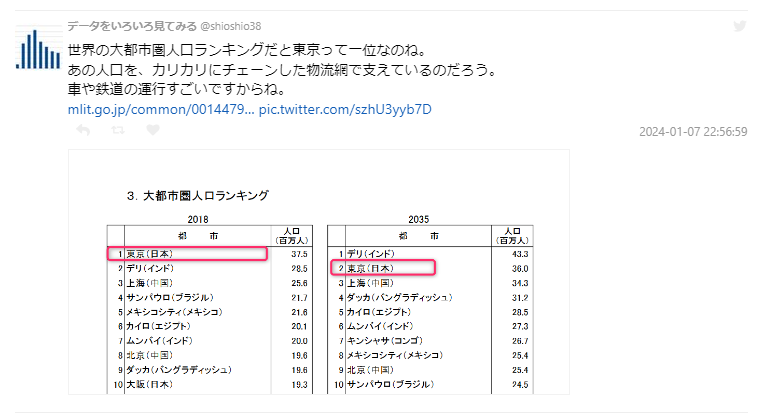
Task: Retweet this post via retweet icon
Action: [x=118, y=130]
